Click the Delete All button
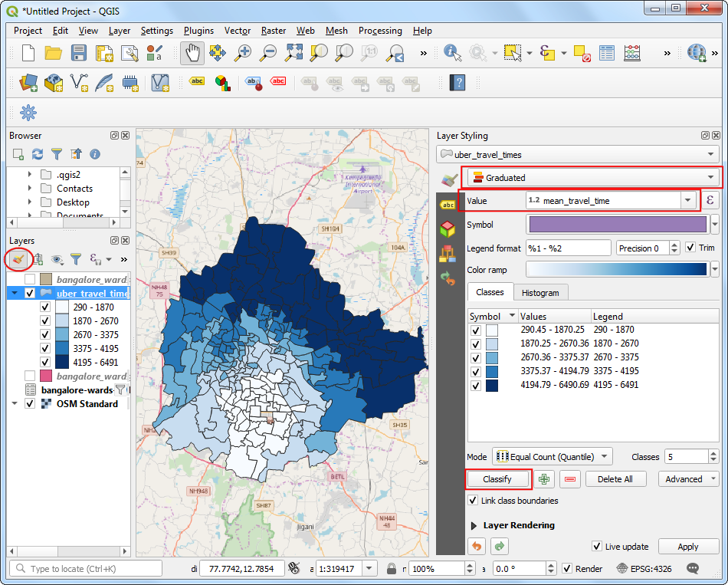Image resolution: width=728 pixels, height=585 pixels. pyautogui.click(x=615, y=479)
